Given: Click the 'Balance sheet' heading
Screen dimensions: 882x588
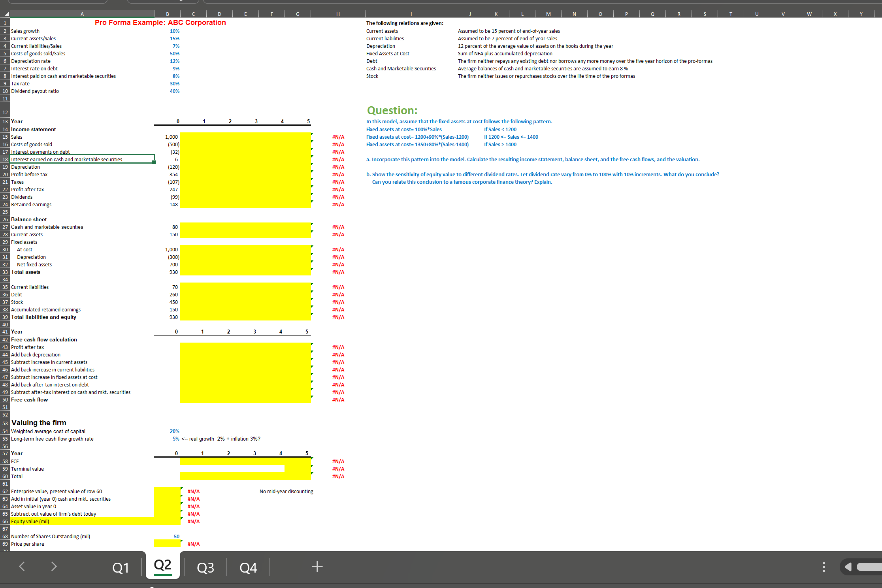Looking at the screenshot, I should click(29, 219).
